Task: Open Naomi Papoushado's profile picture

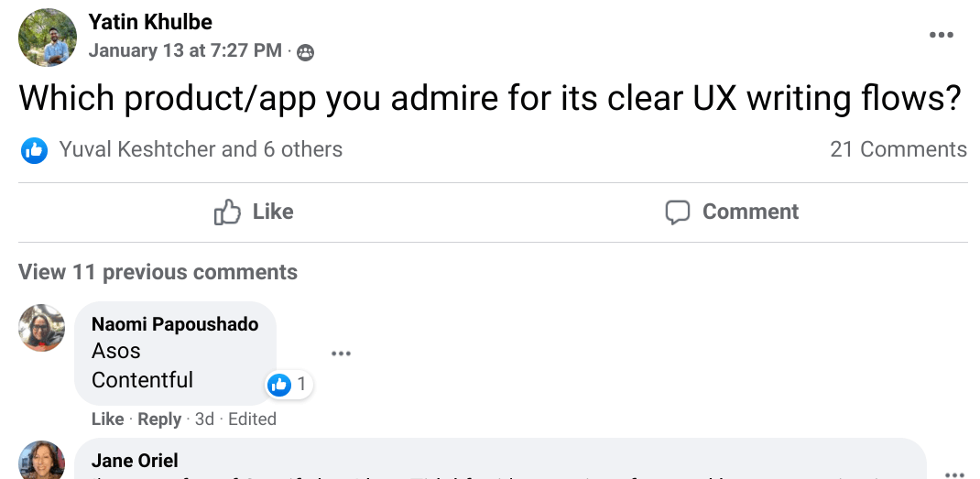Action: click(x=42, y=328)
